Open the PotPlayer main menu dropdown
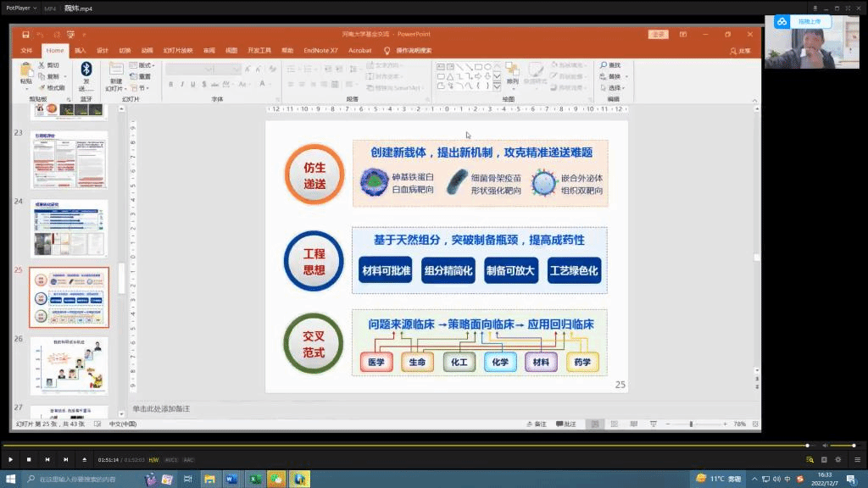Image resolution: width=868 pixels, height=488 pixels. coord(20,8)
